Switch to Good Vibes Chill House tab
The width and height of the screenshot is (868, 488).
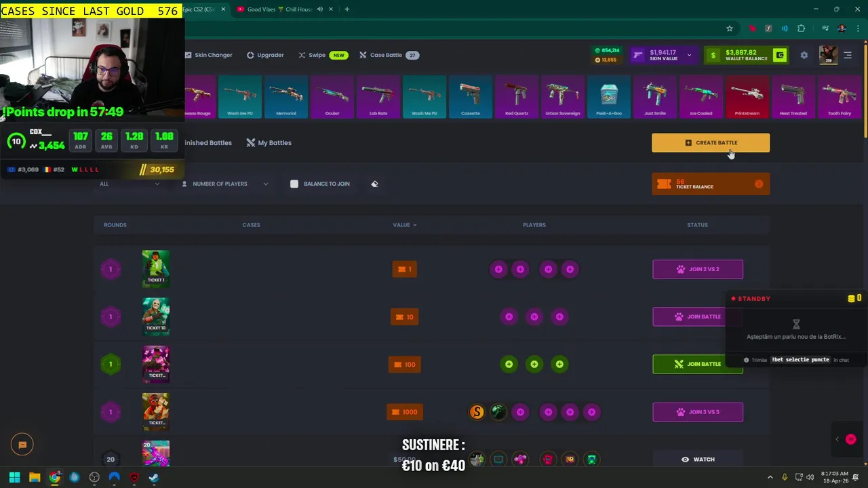pyautogui.click(x=279, y=9)
